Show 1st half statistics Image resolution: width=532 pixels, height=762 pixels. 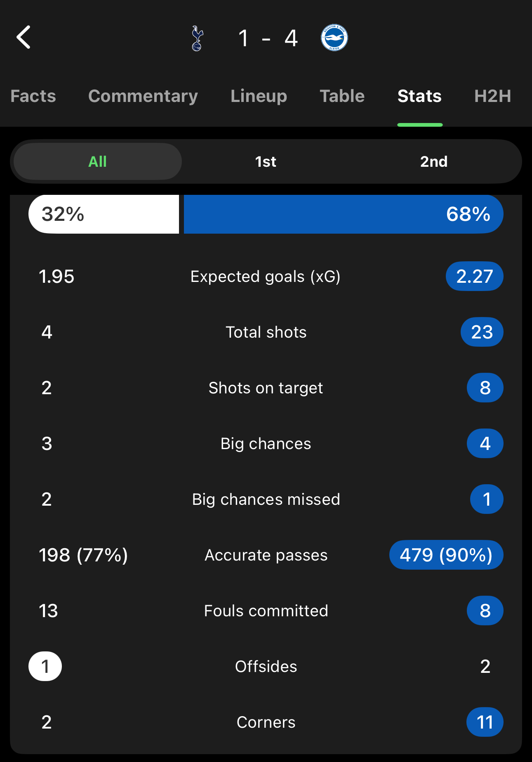tap(266, 161)
